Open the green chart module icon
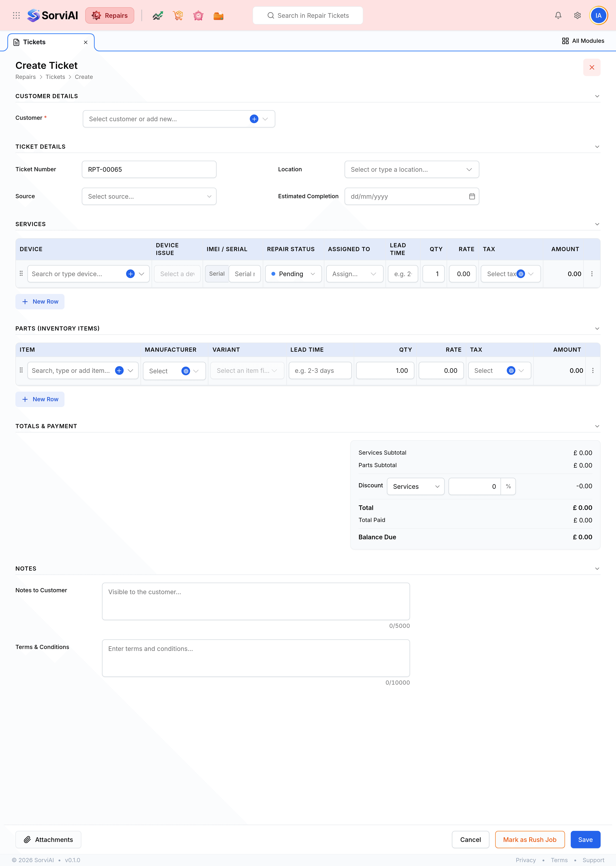The width and height of the screenshot is (616, 866). [158, 16]
